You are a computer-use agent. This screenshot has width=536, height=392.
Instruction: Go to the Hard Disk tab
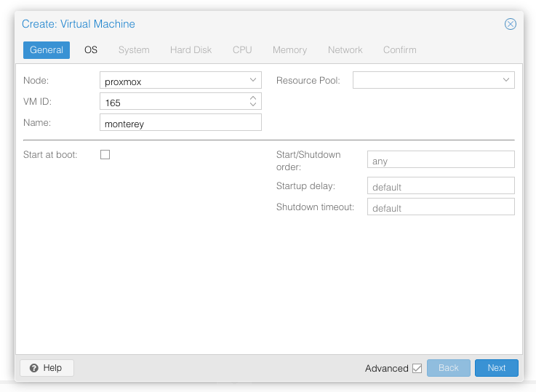click(191, 50)
